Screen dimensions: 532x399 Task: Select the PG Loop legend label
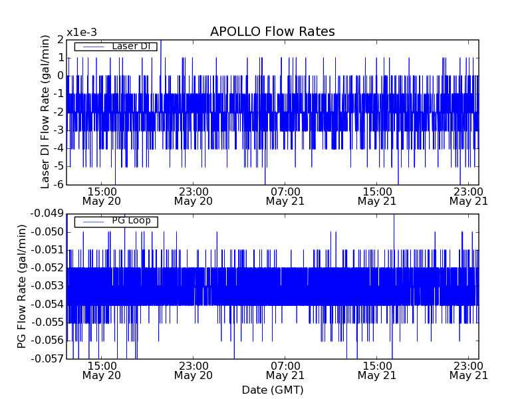tap(131, 221)
